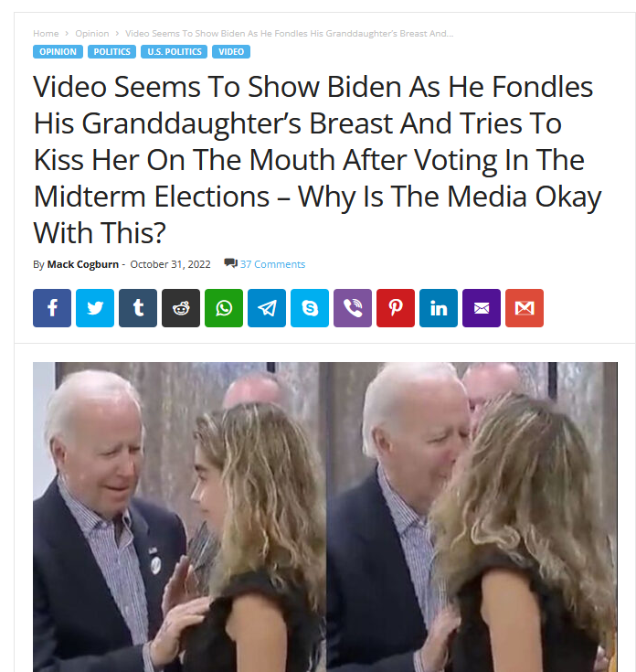Send article by email envelope icon
This screenshot has width=636, height=672.
pos(482,308)
